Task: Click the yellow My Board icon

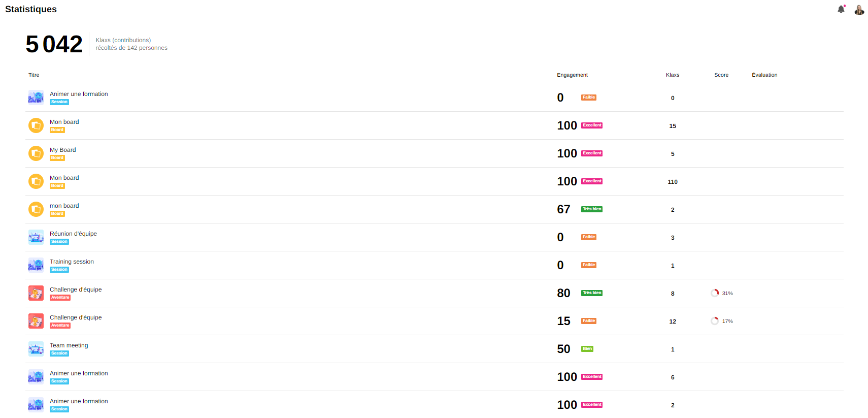Action: pyautogui.click(x=36, y=153)
